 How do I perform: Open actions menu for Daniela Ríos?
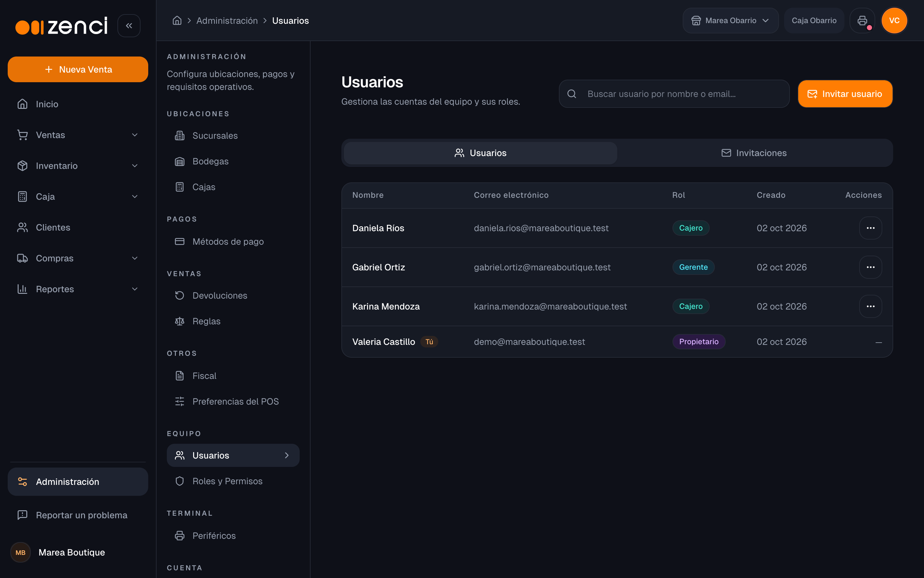pos(870,228)
